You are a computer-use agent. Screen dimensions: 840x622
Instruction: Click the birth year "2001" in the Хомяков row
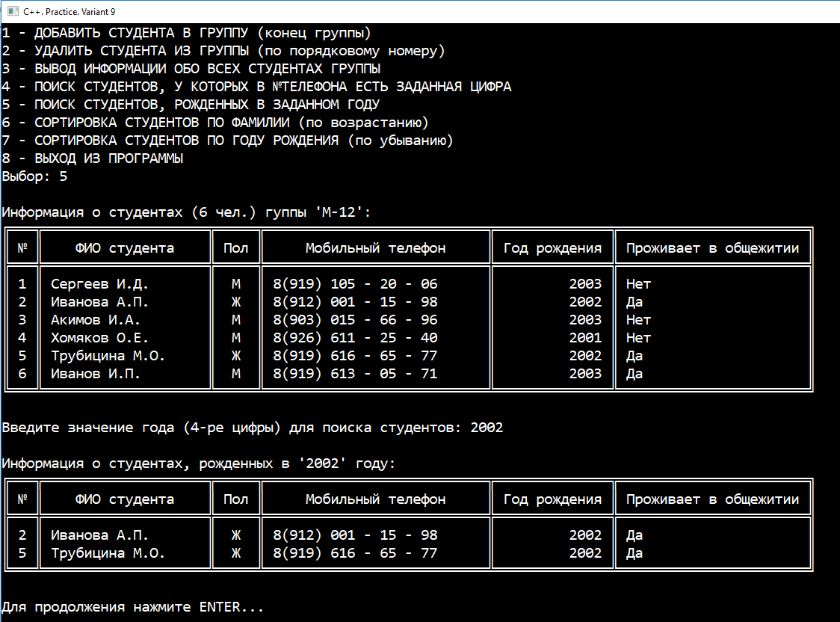click(585, 338)
